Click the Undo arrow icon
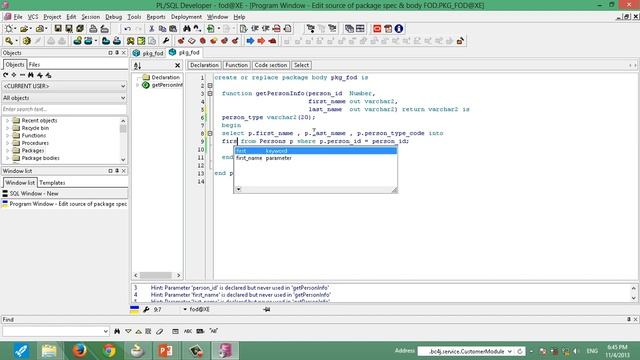Screen dimensions: 640x360 click(127, 29)
